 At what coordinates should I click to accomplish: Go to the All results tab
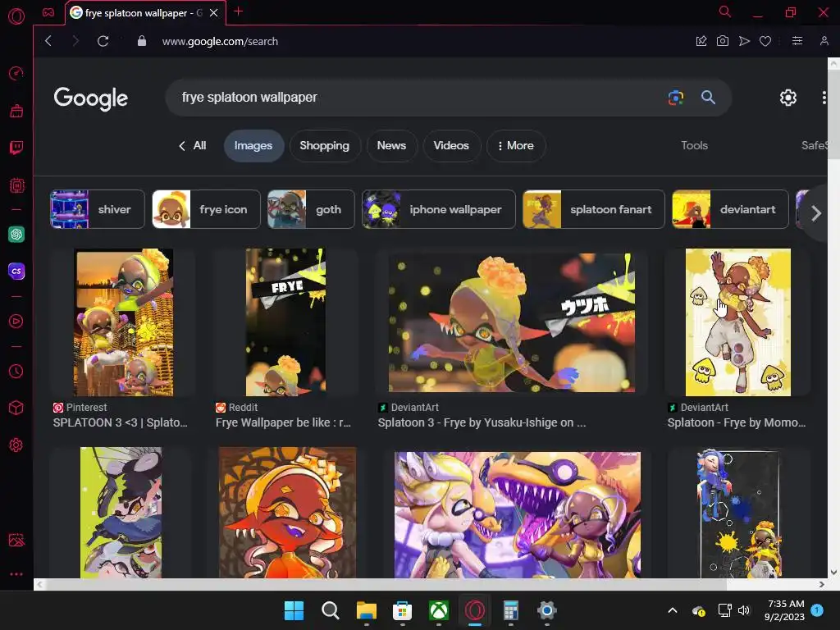pyautogui.click(x=192, y=146)
